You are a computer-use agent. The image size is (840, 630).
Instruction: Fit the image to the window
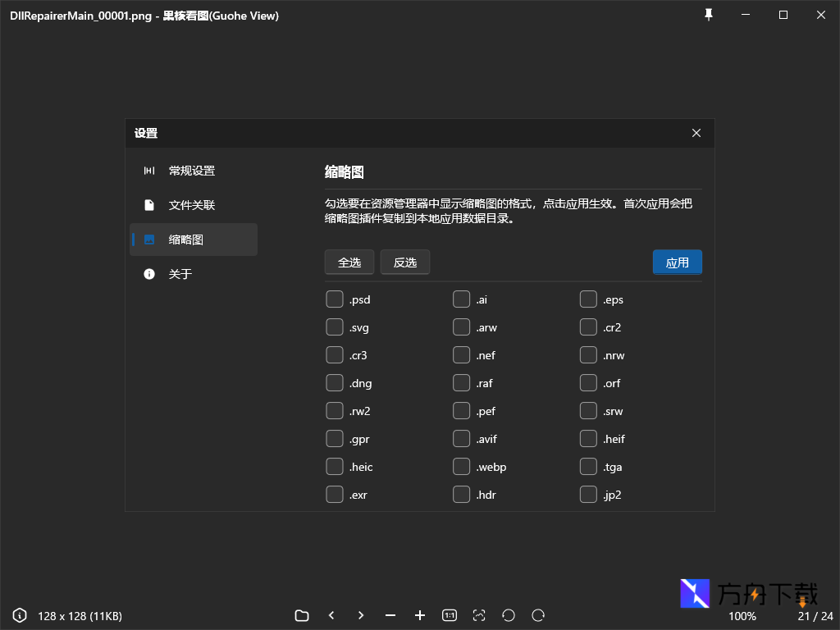pos(479,615)
